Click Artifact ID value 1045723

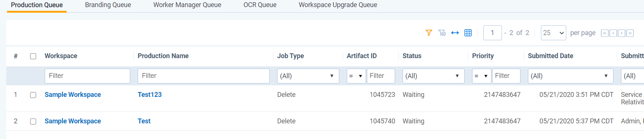click(382, 95)
